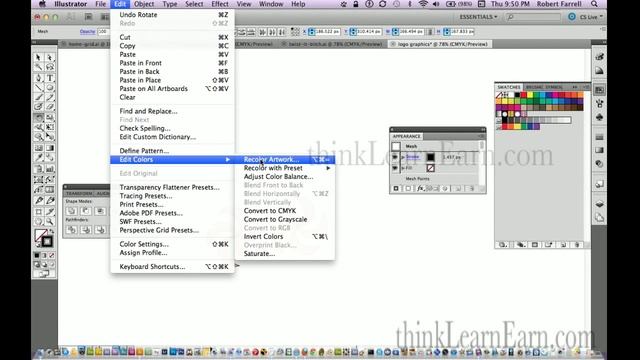
Task: Open the Apple menu
Action: click(42, 4)
